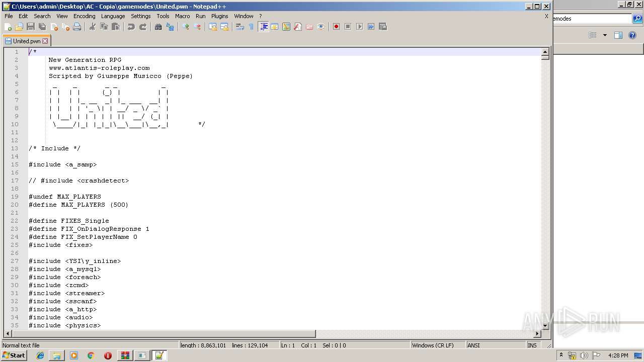
Task: Open Chrome from the taskbar
Action: click(x=91, y=355)
